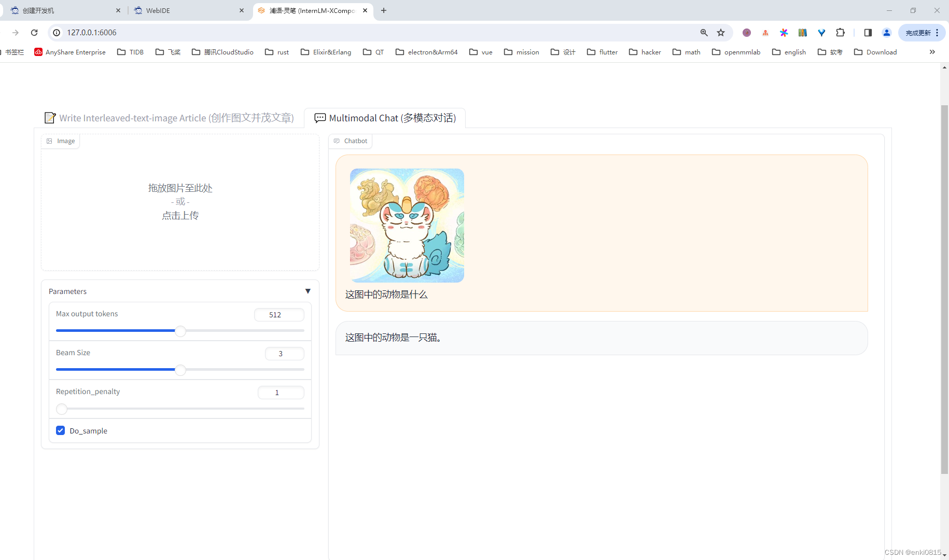Toggle the Do_sample checkbox
Viewport: 949px width, 560px height.
tap(61, 430)
